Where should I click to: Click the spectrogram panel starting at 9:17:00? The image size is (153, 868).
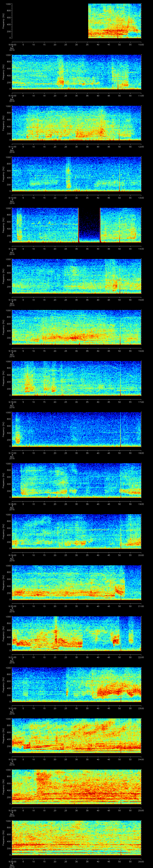[x=77, y=429]
